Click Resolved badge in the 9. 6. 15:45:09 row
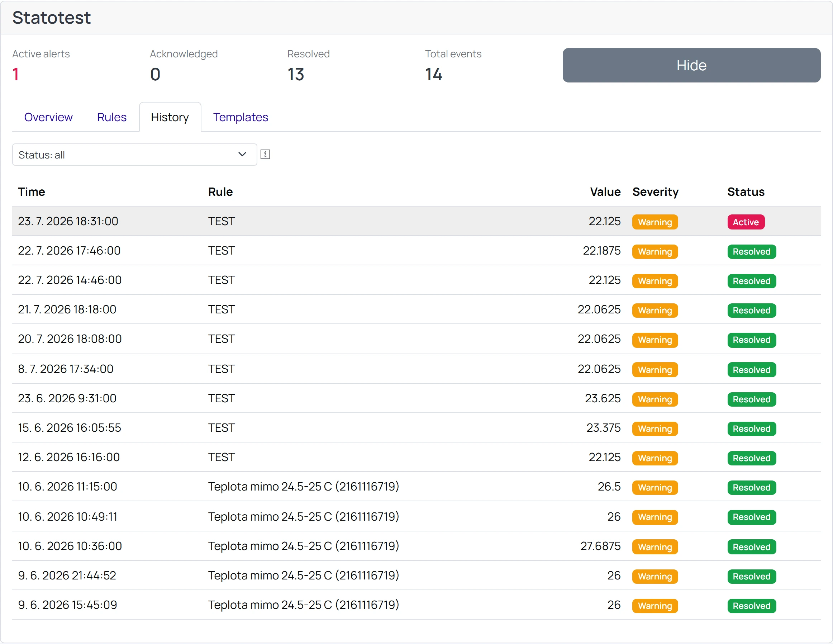Image resolution: width=833 pixels, height=644 pixels. point(751,606)
